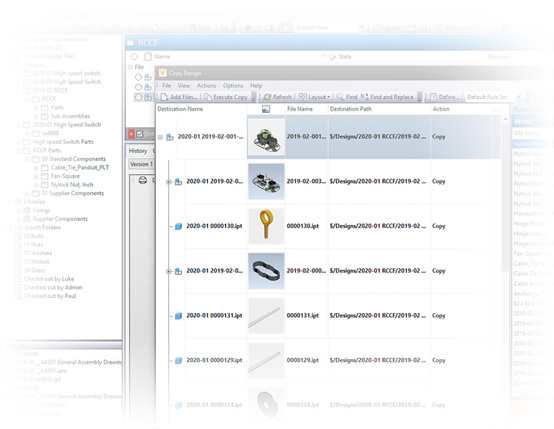The height and width of the screenshot is (429, 554).
Task: Select High speed Switch Parts folder
Action: (63, 142)
